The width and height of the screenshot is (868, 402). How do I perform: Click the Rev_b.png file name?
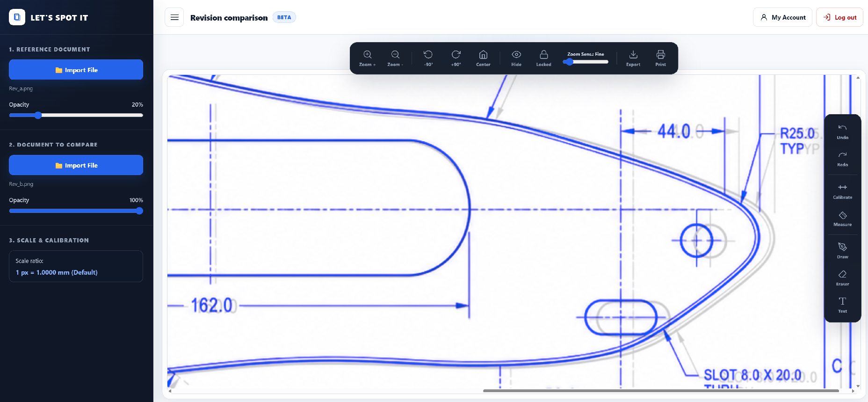click(21, 184)
